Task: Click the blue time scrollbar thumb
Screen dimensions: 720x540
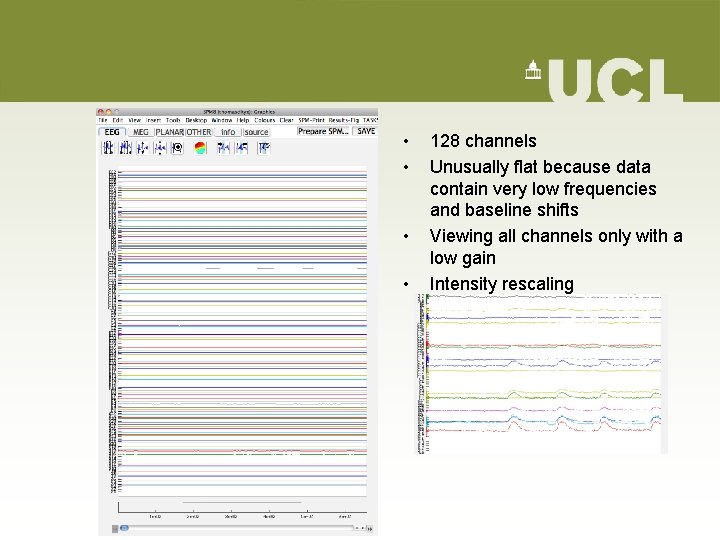Action: click(x=124, y=529)
